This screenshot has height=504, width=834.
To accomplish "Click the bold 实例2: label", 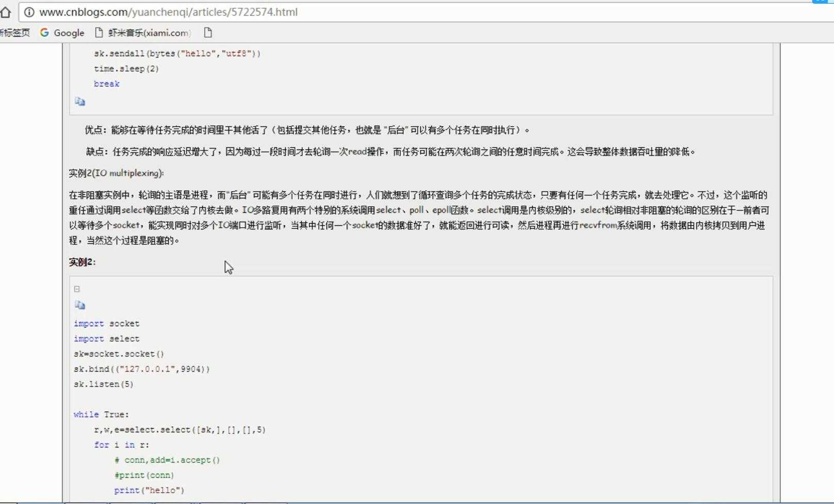I will click(x=83, y=262).
